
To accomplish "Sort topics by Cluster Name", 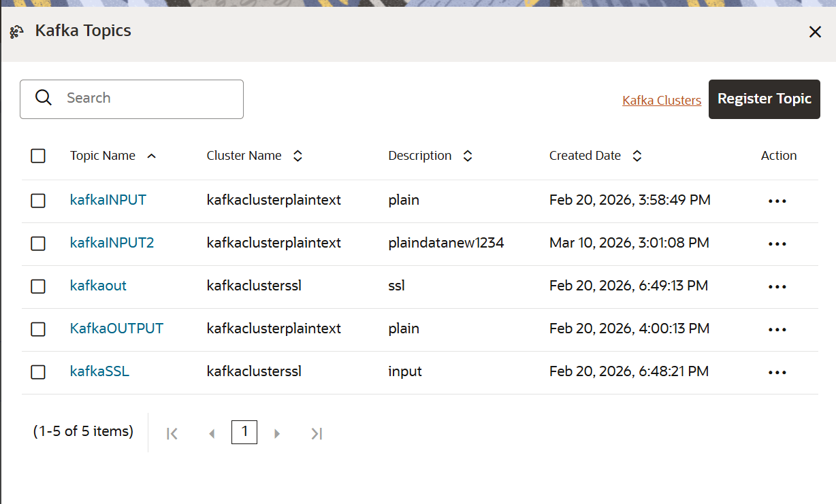I will pyautogui.click(x=298, y=155).
